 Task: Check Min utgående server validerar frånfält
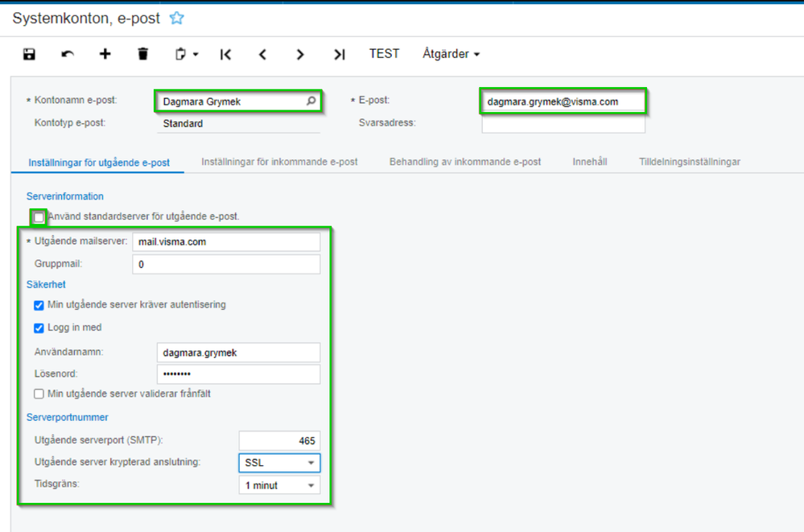(x=39, y=394)
